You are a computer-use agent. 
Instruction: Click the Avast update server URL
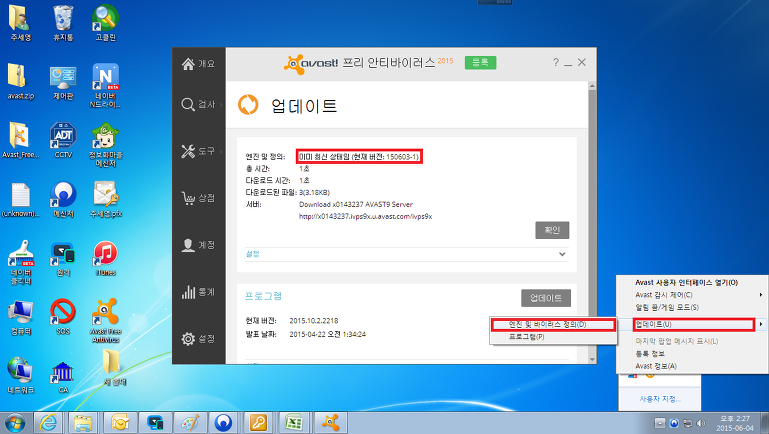tap(365, 216)
